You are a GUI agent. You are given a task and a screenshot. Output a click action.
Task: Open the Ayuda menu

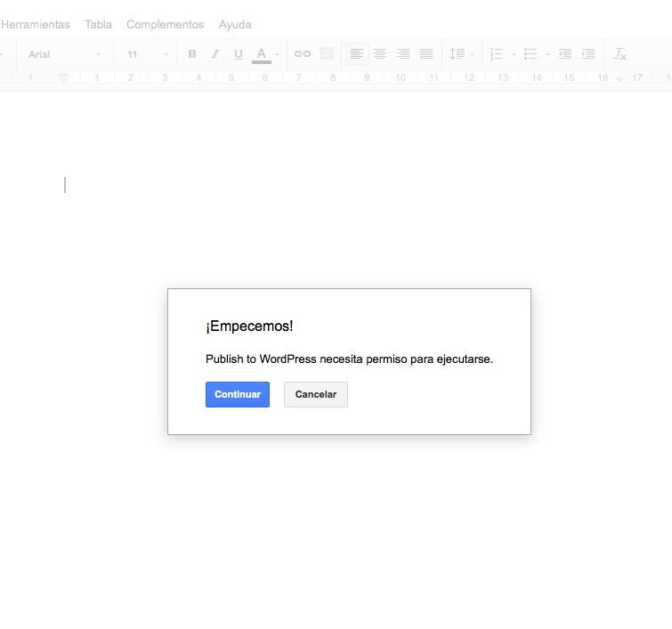[x=235, y=24]
